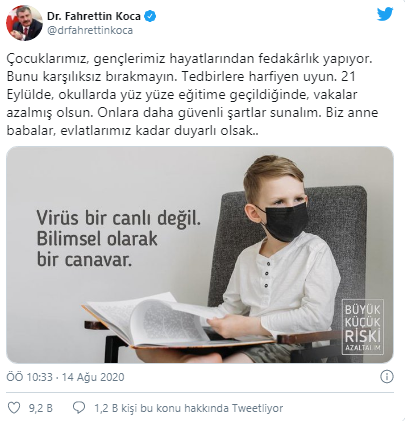
Task: Open '1,2 B kişi bu konu hakkında Tweetliyor'
Action: point(189,408)
